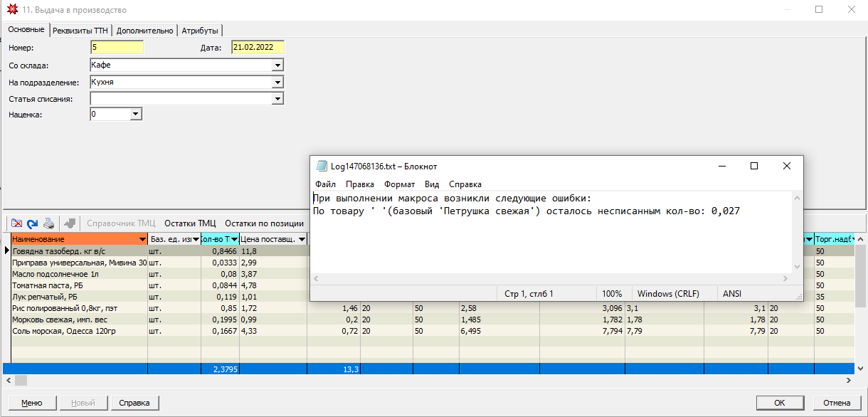Click the red application icon in title bar
The height and width of the screenshot is (417, 868).
(11, 10)
